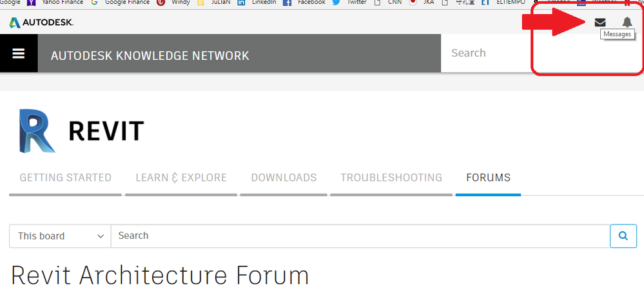Open the JuLiaN bookmarks folder
The width and height of the screenshot is (644, 289).
pos(213,2)
